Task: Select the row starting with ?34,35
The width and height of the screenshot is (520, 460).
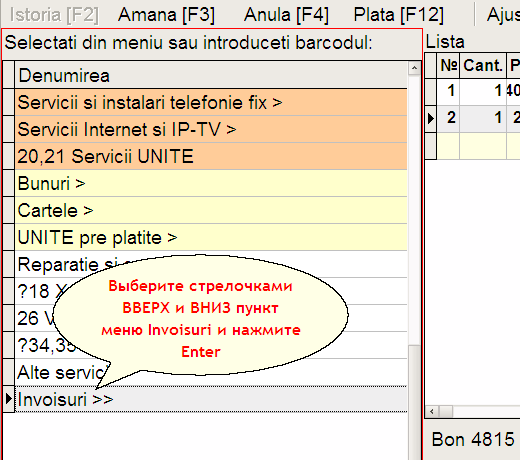Action: click(x=211, y=345)
